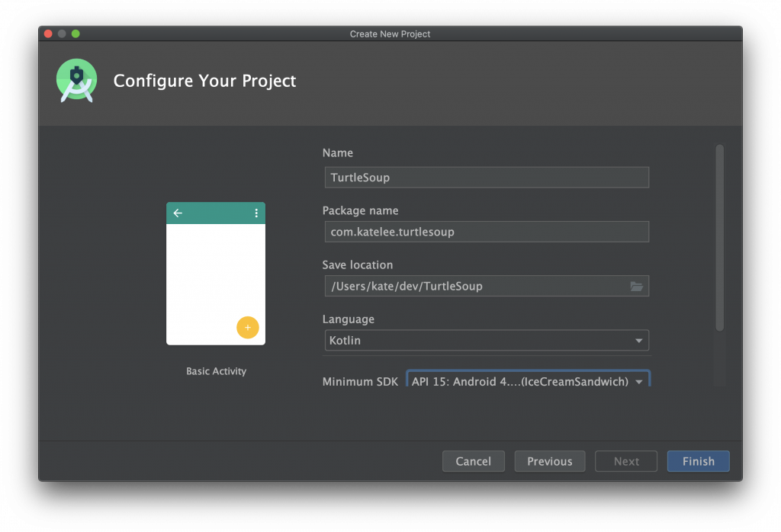Click the Basic Activity label under preview
781x532 pixels.
[216, 371]
